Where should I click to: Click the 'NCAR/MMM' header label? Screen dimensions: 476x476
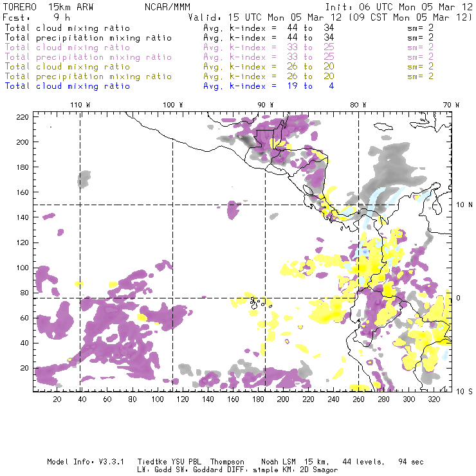tap(168, 7)
